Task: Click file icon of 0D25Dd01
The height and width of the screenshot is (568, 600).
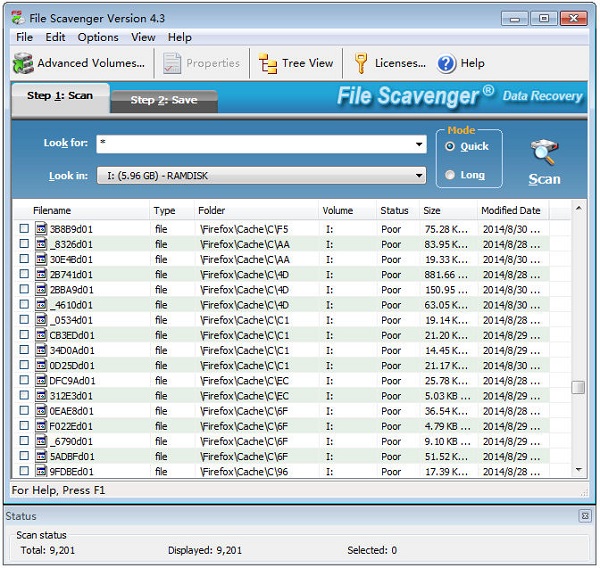Action: (x=41, y=365)
